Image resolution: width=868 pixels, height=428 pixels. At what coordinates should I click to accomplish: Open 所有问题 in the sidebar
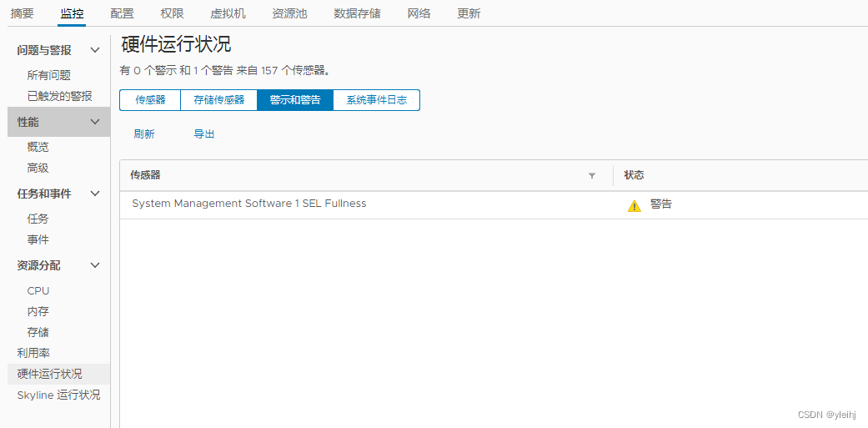(x=49, y=75)
